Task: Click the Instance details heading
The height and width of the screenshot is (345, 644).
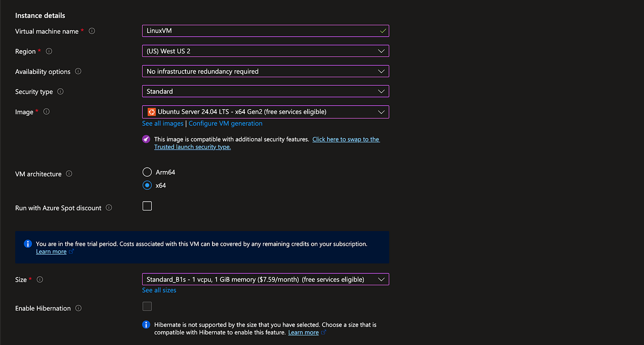Action: point(40,16)
